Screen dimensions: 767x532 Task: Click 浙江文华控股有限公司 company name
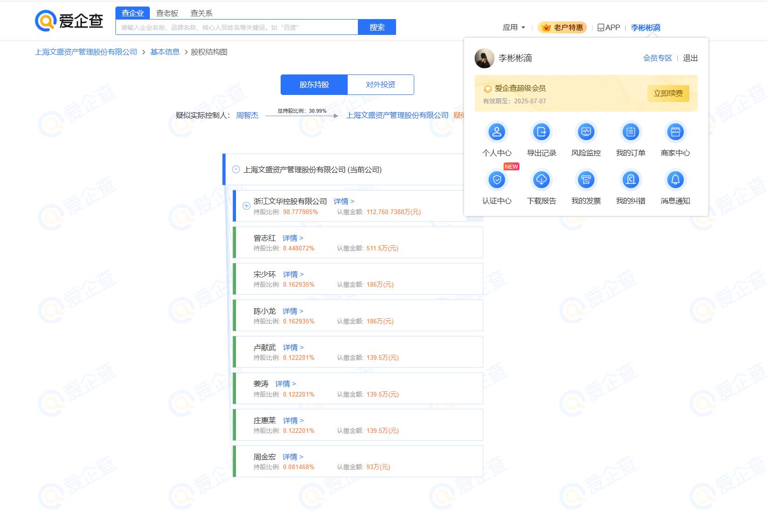click(290, 202)
